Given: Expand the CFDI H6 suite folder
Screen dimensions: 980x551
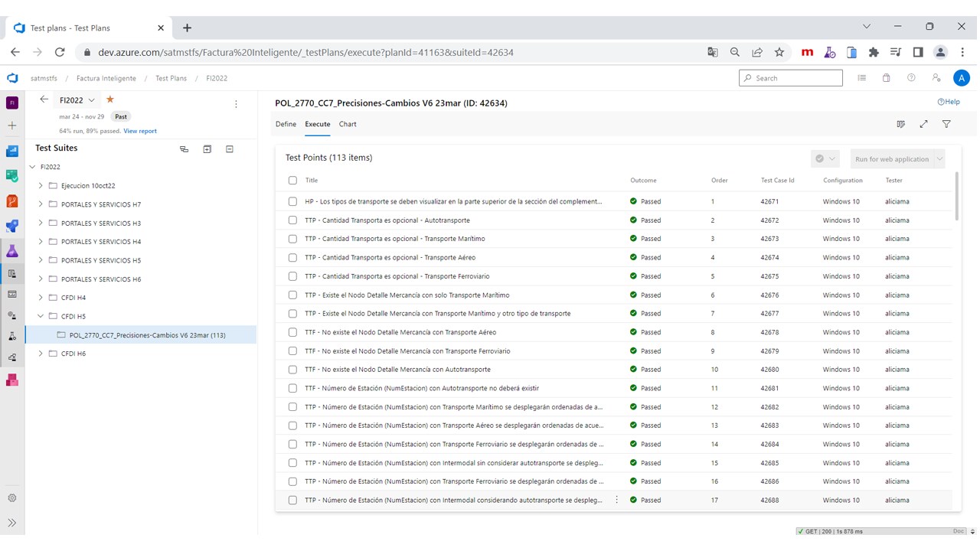Looking at the screenshot, I should (x=41, y=354).
